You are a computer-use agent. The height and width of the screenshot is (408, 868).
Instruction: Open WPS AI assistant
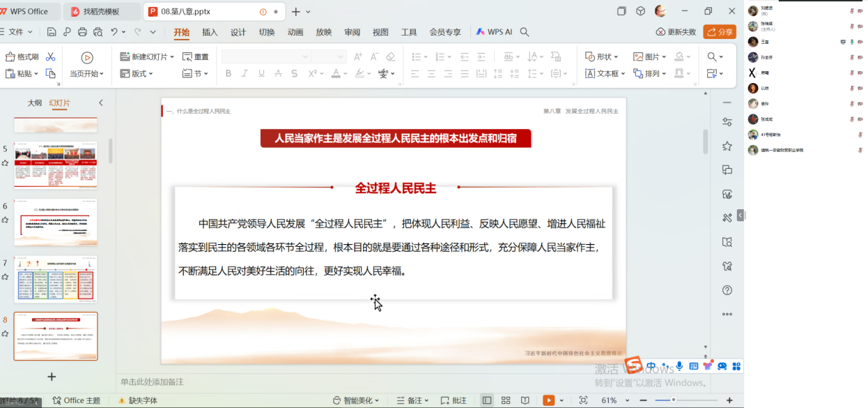pyautogui.click(x=494, y=32)
